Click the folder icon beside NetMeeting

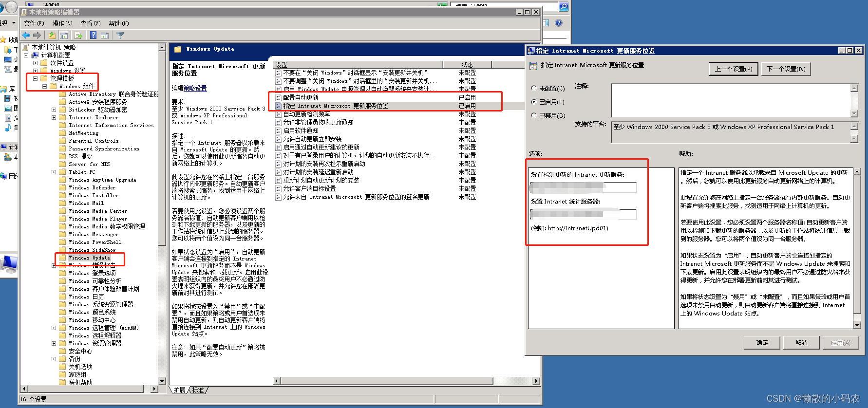pyautogui.click(x=62, y=133)
